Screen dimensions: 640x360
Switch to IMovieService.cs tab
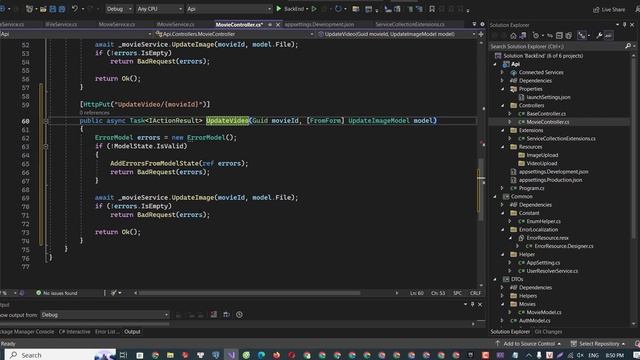click(176, 24)
